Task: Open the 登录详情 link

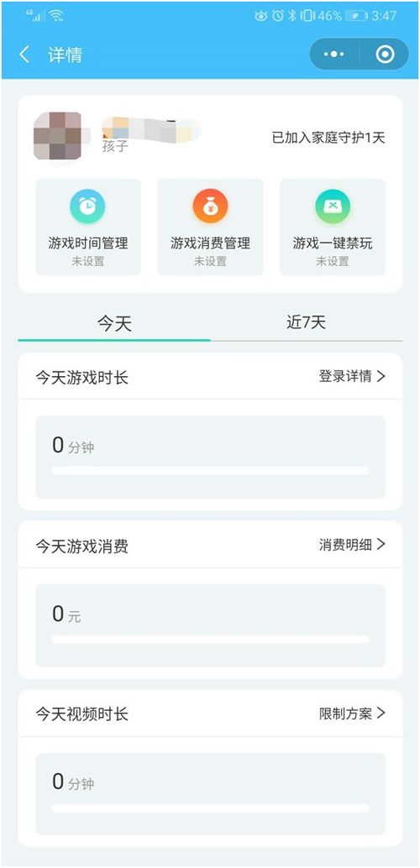Action: click(344, 376)
